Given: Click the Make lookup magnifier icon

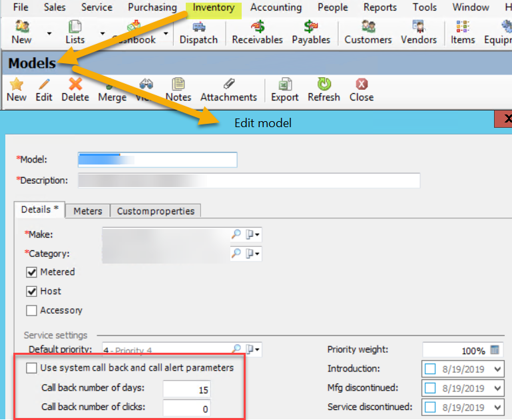Looking at the screenshot, I should (x=236, y=234).
